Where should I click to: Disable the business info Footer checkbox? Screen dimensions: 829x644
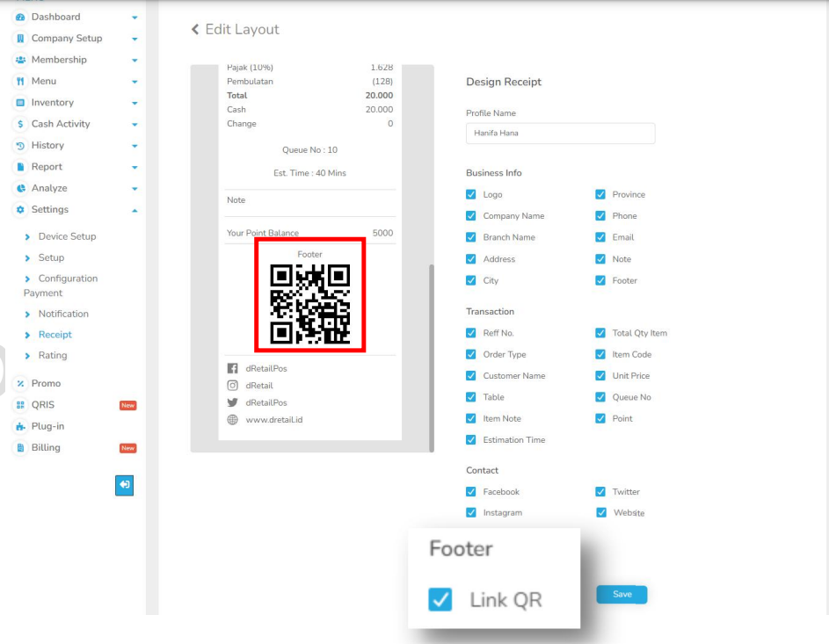coord(600,280)
